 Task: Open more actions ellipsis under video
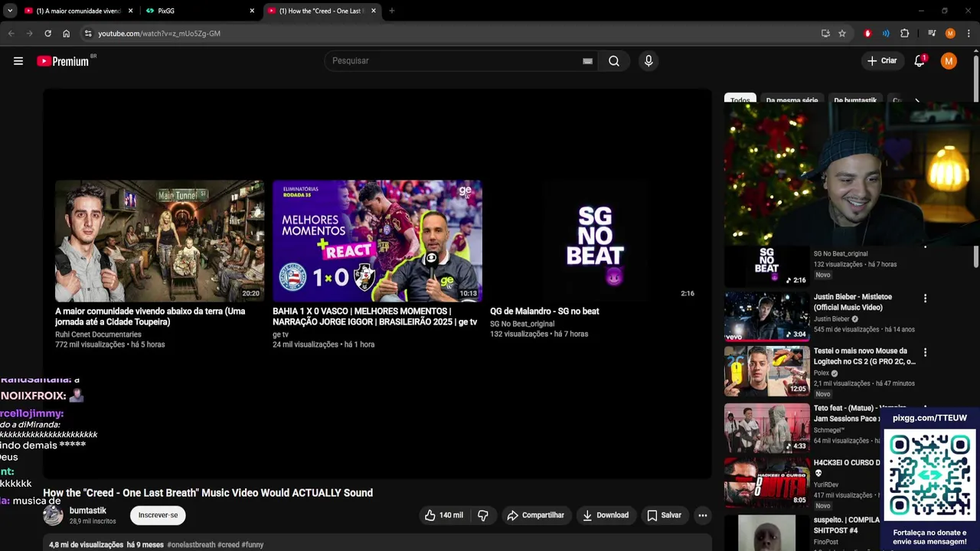702,515
